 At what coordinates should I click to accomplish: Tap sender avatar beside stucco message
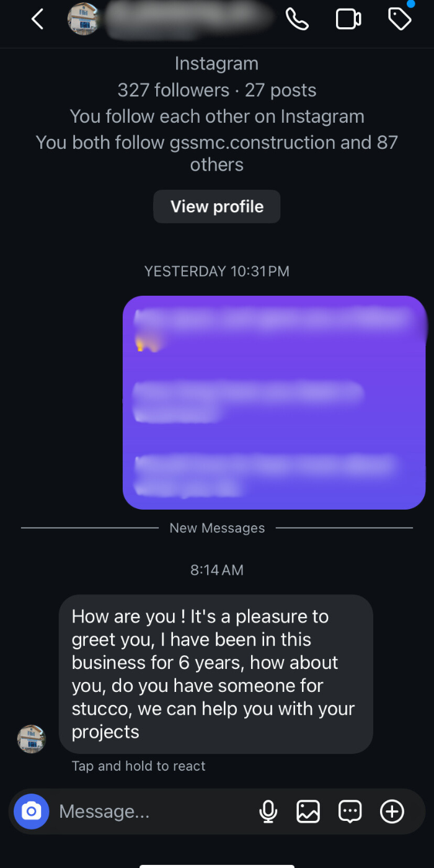click(x=31, y=739)
